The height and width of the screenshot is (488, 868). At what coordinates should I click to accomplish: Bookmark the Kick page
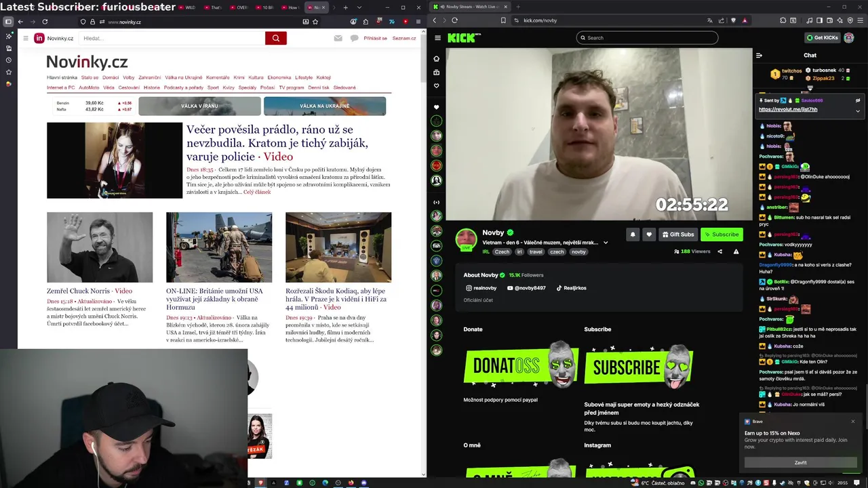(x=503, y=20)
